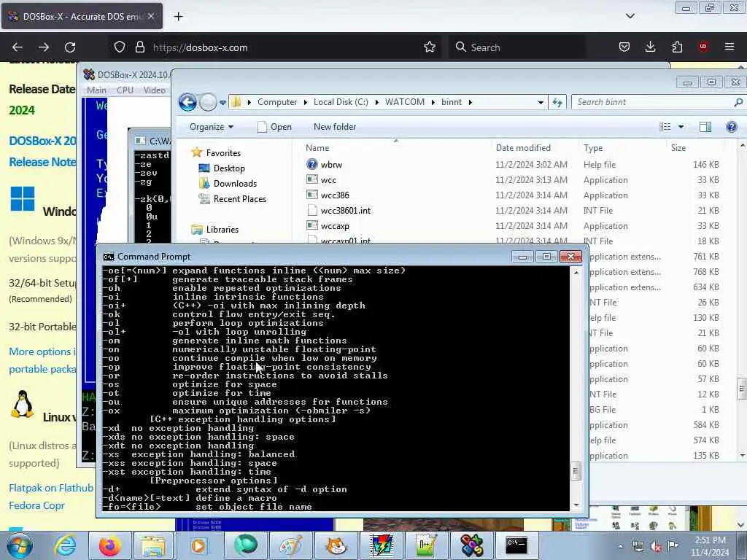The width and height of the screenshot is (747, 560).
Task: Refresh the binnt folder in Explorer
Action: (x=557, y=102)
